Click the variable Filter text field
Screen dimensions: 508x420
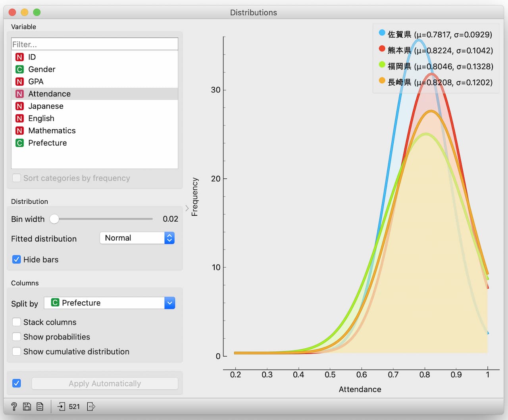pos(94,44)
